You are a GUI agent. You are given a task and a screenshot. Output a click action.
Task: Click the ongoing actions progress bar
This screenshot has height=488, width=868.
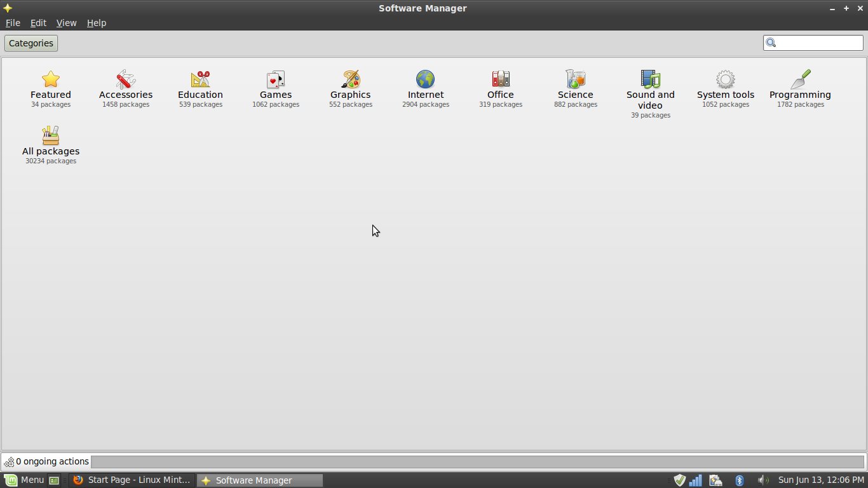tap(478, 462)
